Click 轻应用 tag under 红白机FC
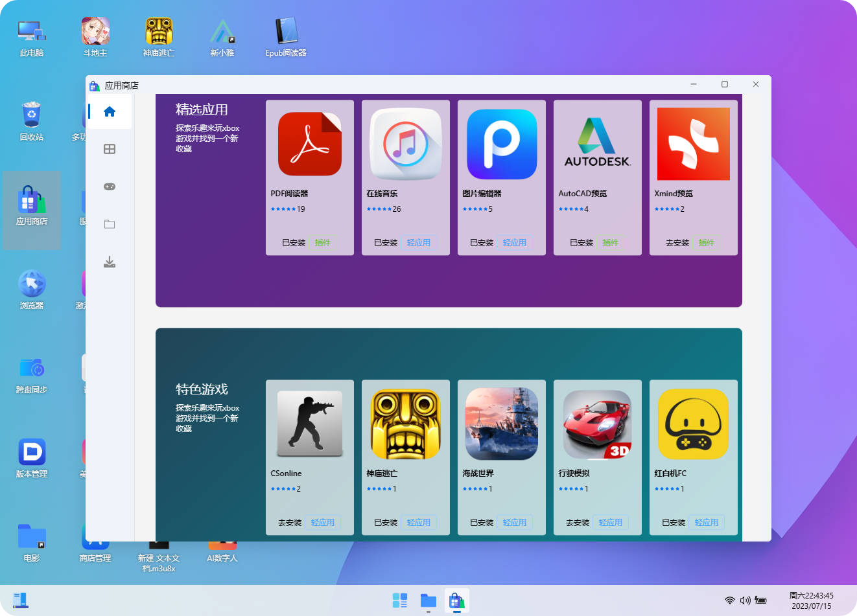Screen dimensions: 857x616 [707, 523]
